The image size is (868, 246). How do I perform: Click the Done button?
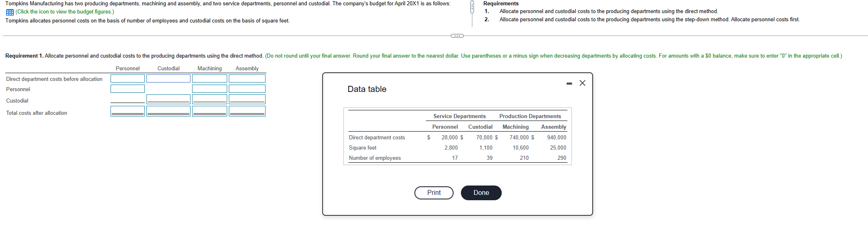tap(481, 193)
